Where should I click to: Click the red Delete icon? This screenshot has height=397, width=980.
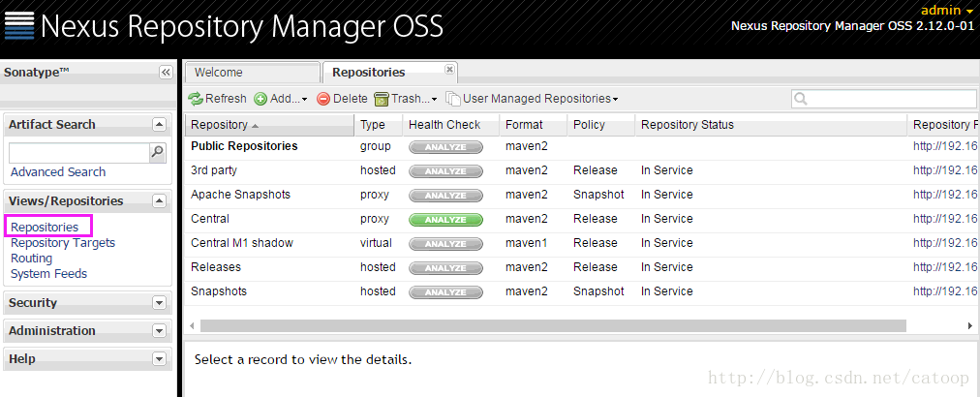pos(323,99)
